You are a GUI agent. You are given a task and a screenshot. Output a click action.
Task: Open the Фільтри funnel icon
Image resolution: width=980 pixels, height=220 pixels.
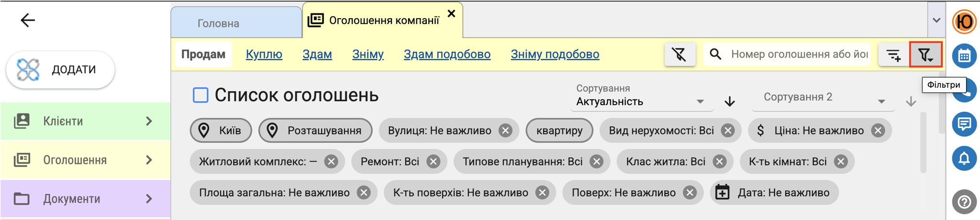click(926, 54)
